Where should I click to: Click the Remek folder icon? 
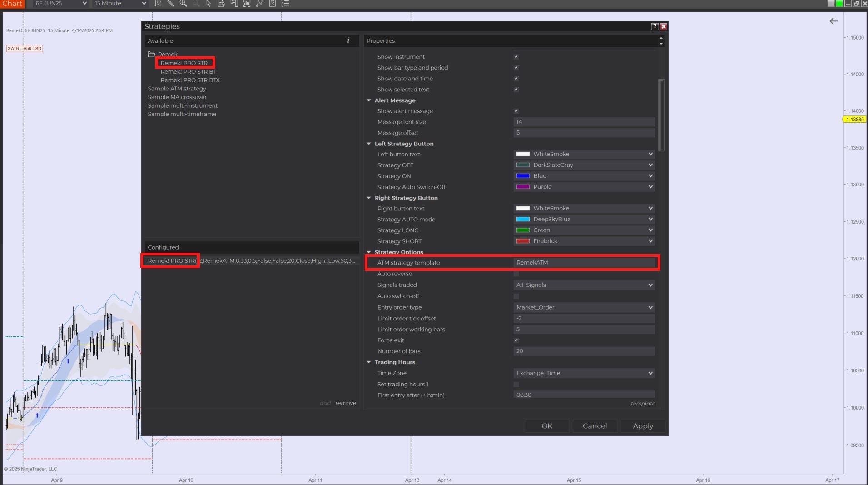(151, 54)
